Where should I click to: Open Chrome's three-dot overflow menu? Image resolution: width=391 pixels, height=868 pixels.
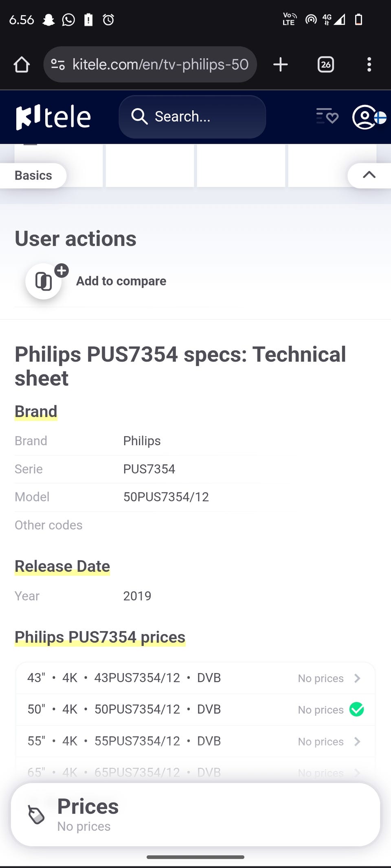369,65
